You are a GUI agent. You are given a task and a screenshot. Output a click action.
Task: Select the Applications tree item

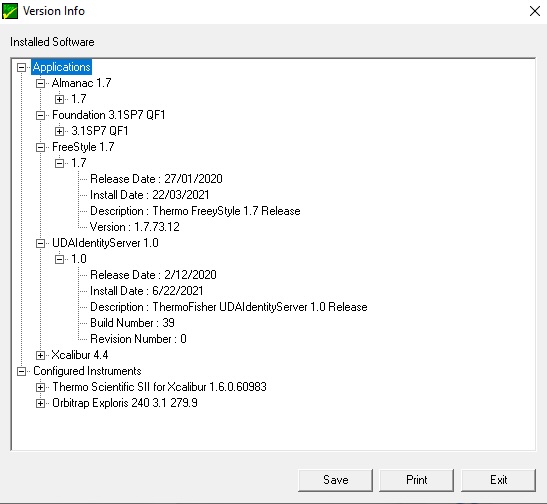(x=62, y=67)
